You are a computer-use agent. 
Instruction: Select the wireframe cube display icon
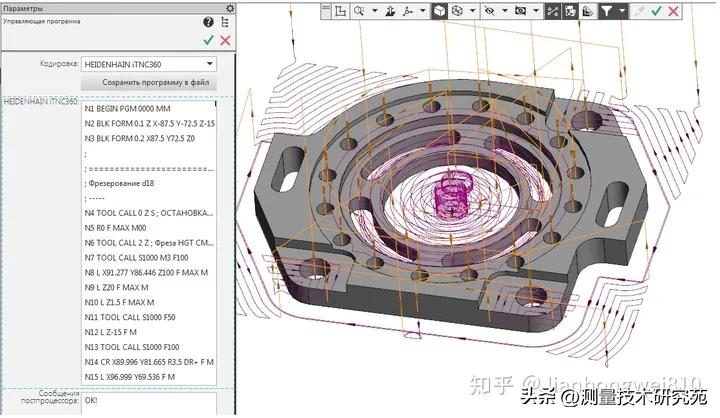tap(456, 11)
